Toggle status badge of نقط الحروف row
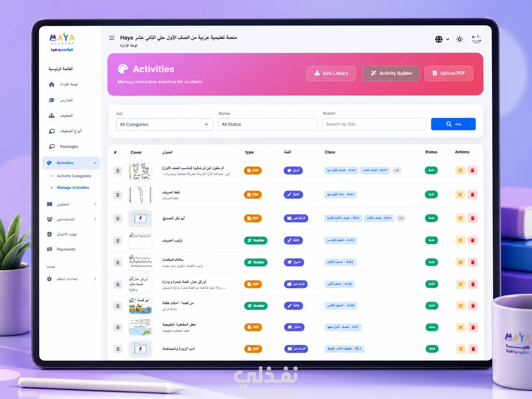This screenshot has width=532, height=399. point(431,194)
